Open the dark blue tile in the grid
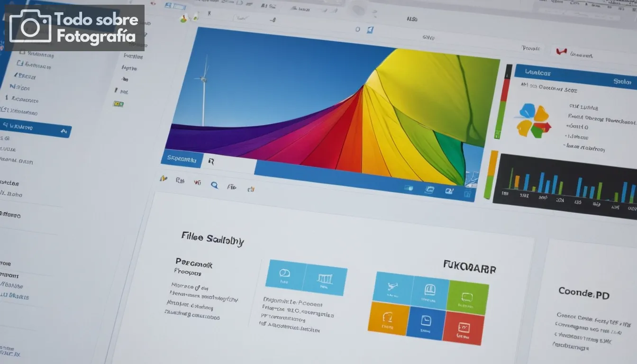This screenshot has width=637, height=364. click(426, 323)
